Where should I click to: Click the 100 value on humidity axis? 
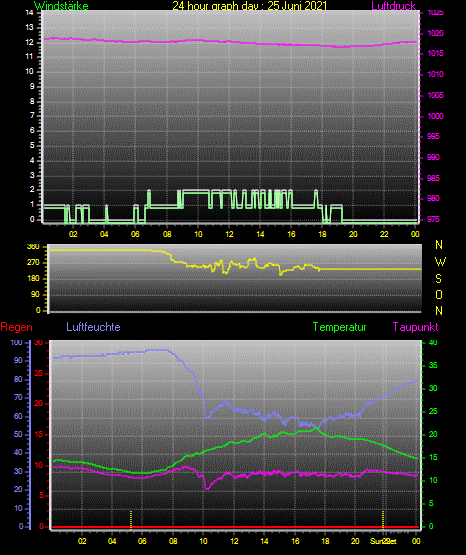click(16, 342)
